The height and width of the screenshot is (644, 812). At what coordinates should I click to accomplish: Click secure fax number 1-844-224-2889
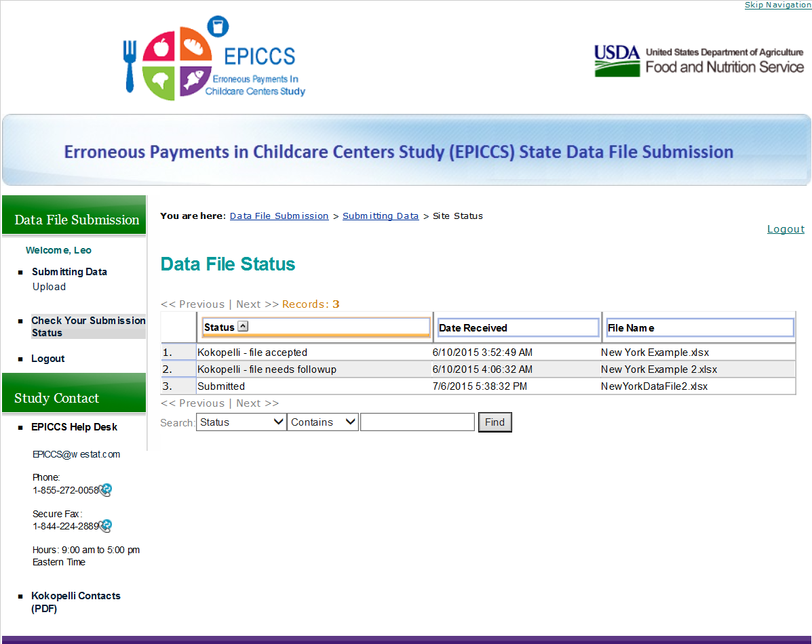click(x=65, y=527)
